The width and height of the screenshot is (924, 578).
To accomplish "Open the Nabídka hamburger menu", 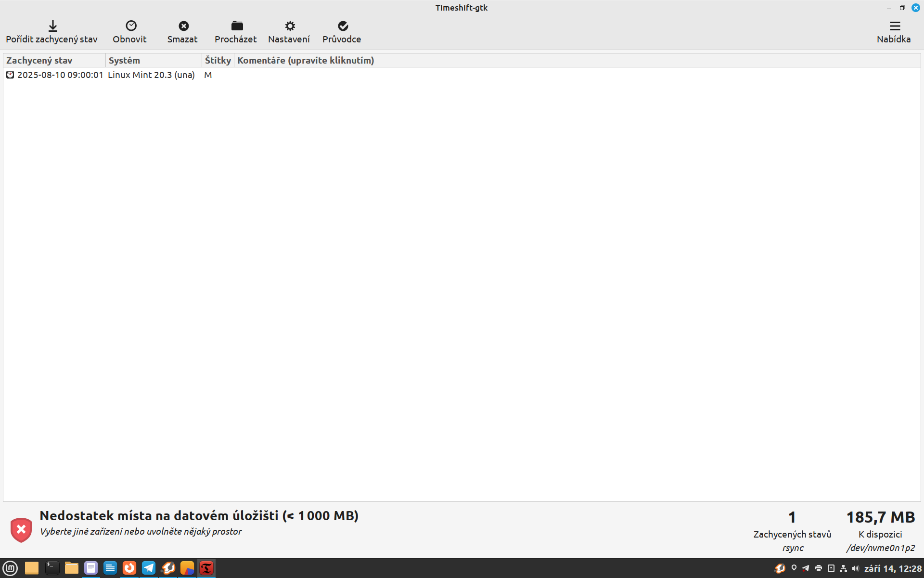I will (x=894, y=26).
